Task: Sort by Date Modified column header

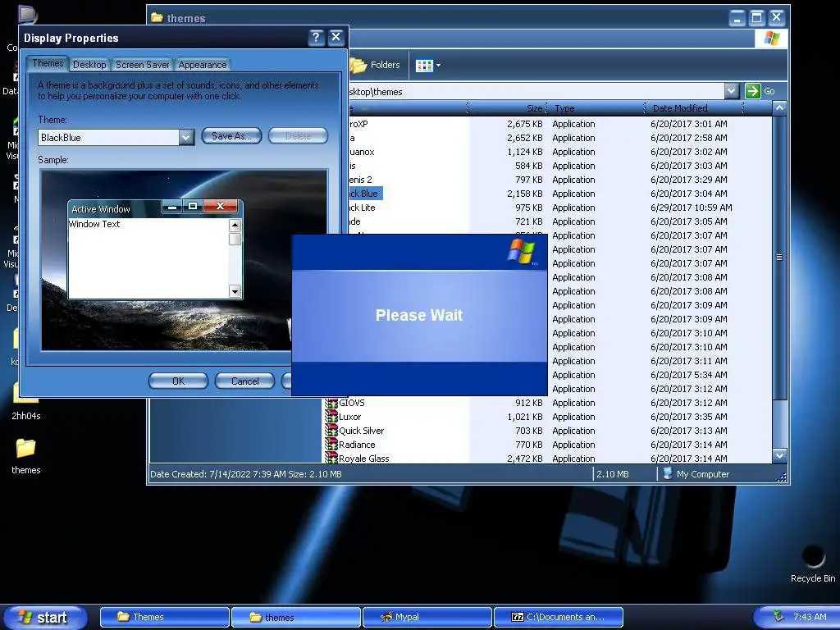Action: click(695, 108)
